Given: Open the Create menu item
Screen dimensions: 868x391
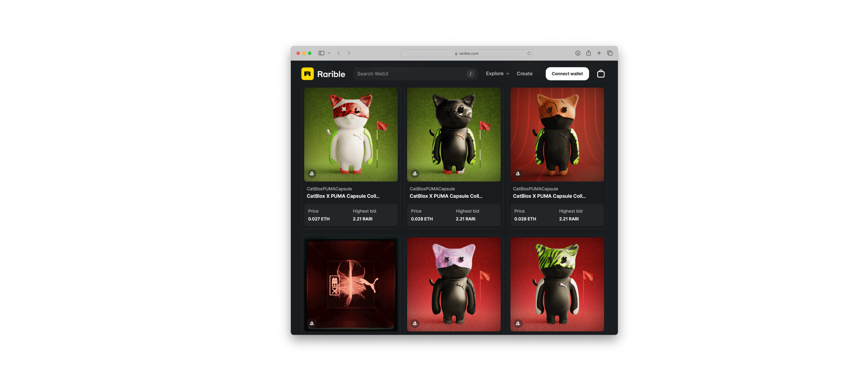Looking at the screenshot, I should pyautogui.click(x=524, y=74).
